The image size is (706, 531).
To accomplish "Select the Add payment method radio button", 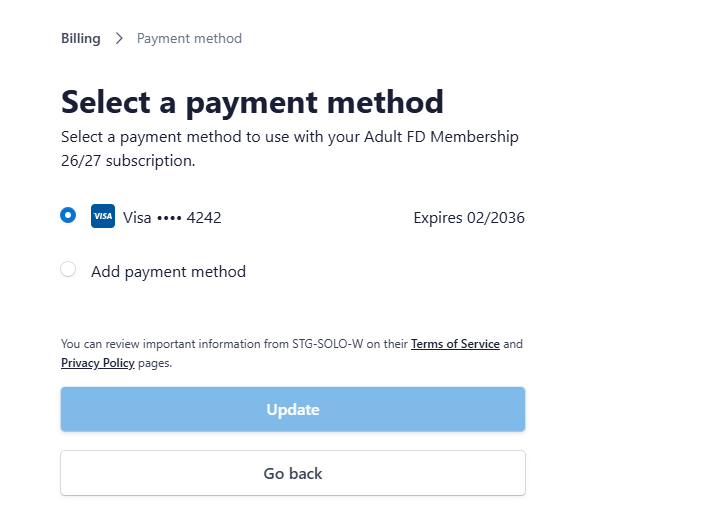I will click(x=68, y=269).
